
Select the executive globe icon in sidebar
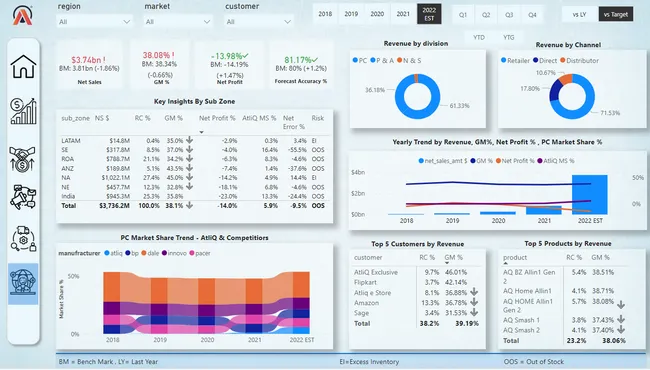23,283
